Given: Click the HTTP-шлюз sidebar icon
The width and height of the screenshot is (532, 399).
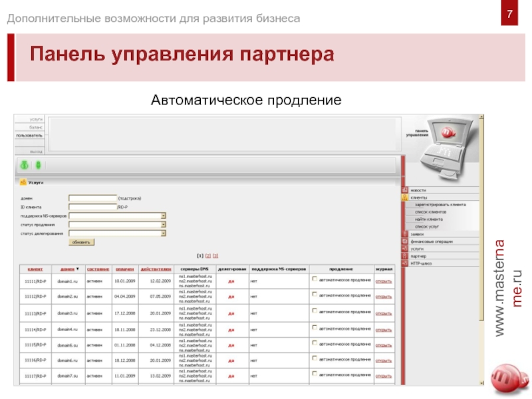Looking at the screenshot, I should [405, 263].
